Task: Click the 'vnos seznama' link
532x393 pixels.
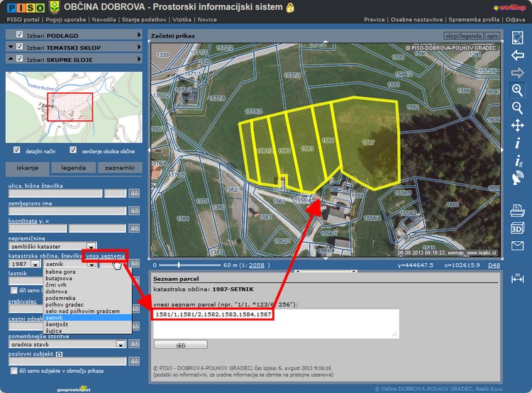Action: pyautogui.click(x=106, y=255)
